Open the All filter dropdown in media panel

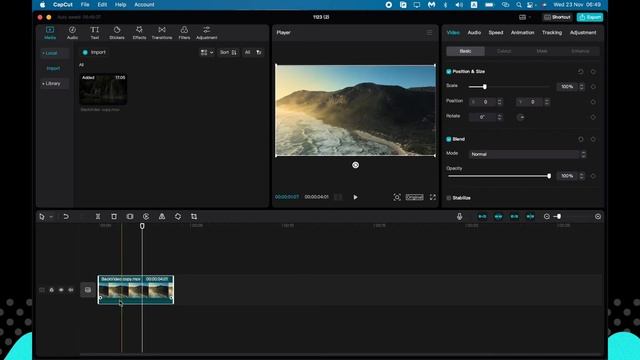pos(253,52)
